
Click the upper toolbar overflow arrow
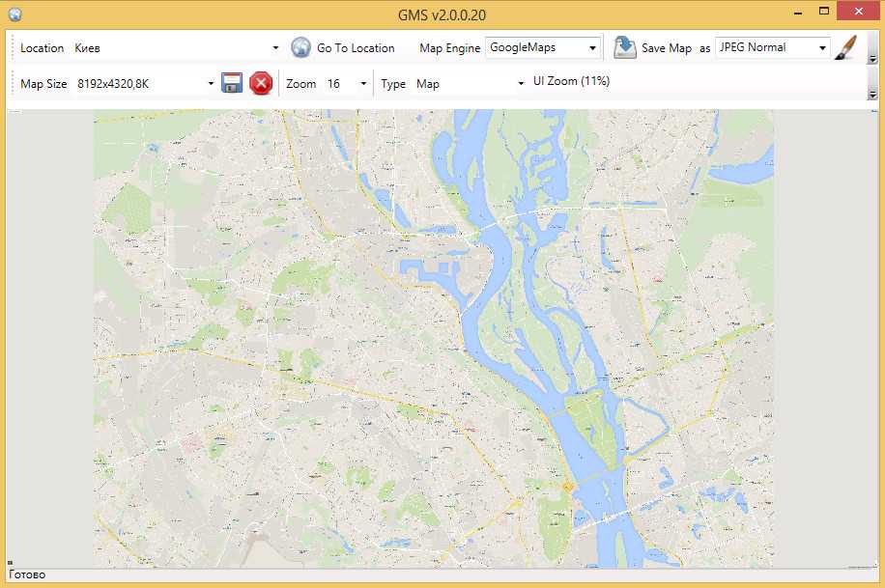[872, 59]
